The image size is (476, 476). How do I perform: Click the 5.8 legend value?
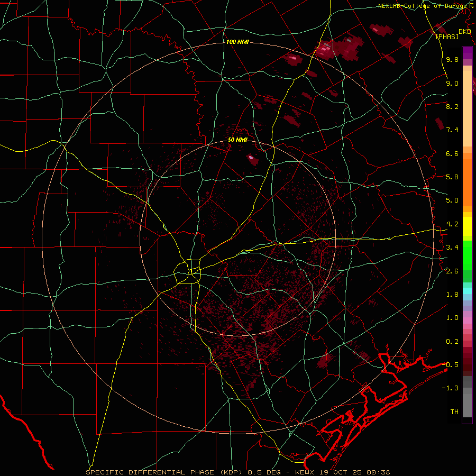coord(452,177)
